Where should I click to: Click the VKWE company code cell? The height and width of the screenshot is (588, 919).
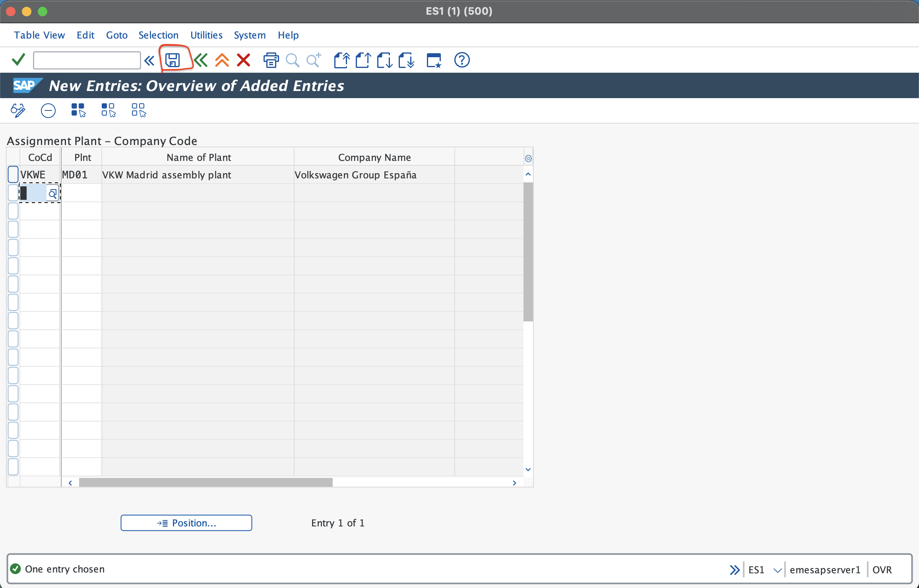(40, 175)
